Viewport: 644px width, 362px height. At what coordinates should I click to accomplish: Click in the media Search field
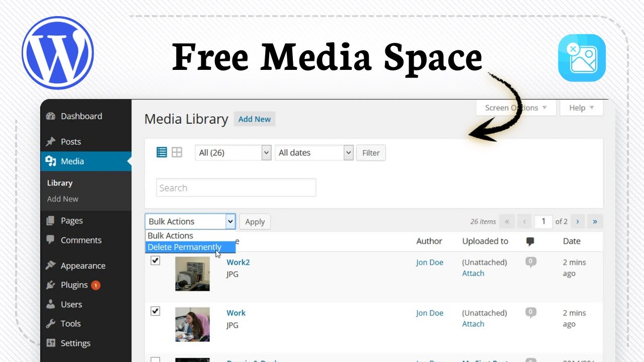coord(236,188)
